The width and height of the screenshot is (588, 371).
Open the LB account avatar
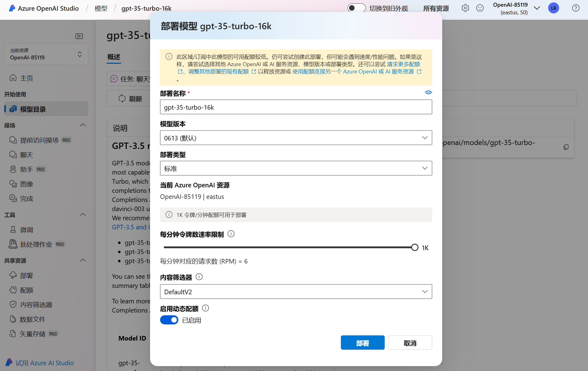click(x=554, y=8)
